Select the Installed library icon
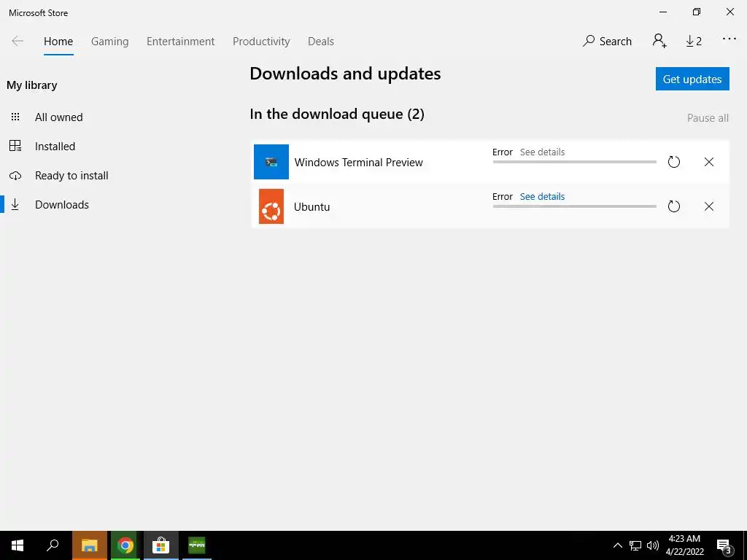Image resolution: width=747 pixels, height=560 pixels. tap(15, 146)
